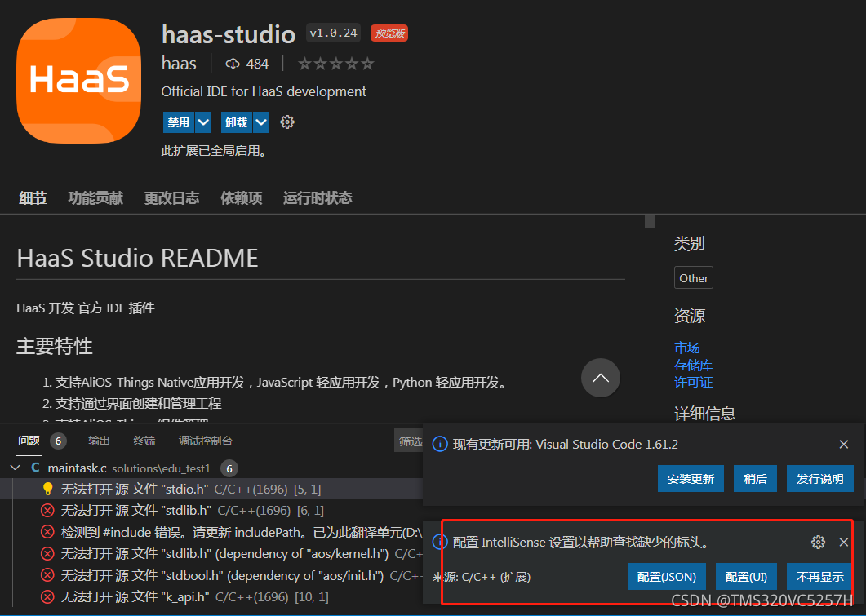
Task: Expand the 禁用 button dropdown arrow
Action: [202, 122]
